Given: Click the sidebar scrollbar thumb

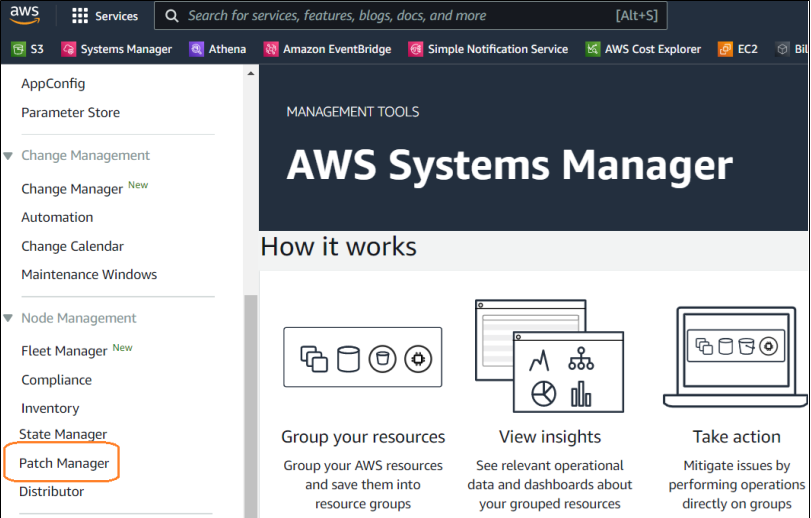Looking at the screenshot, I should click(251, 406).
